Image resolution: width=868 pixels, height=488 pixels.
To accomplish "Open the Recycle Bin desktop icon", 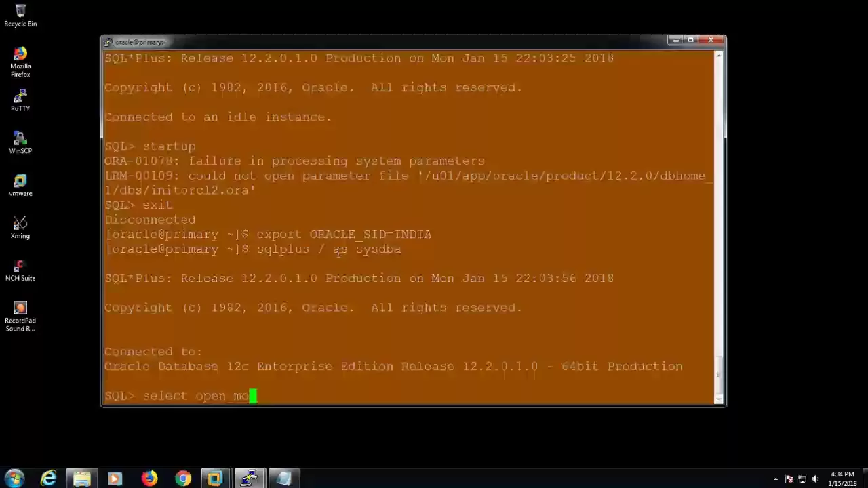I will coord(20,16).
